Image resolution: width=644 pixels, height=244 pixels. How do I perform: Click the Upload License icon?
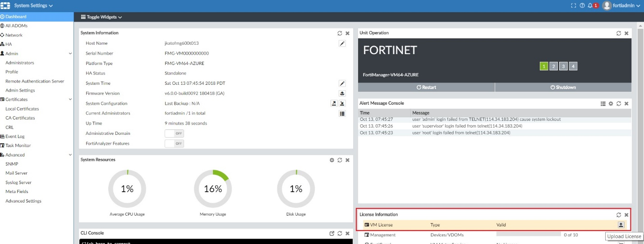point(621,225)
